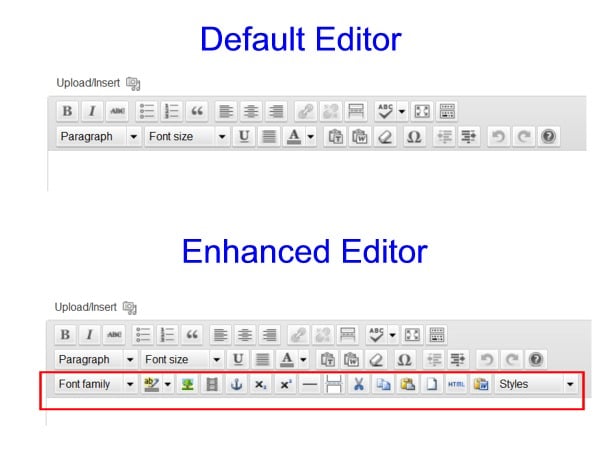Align text left in Default Editor

point(226,111)
